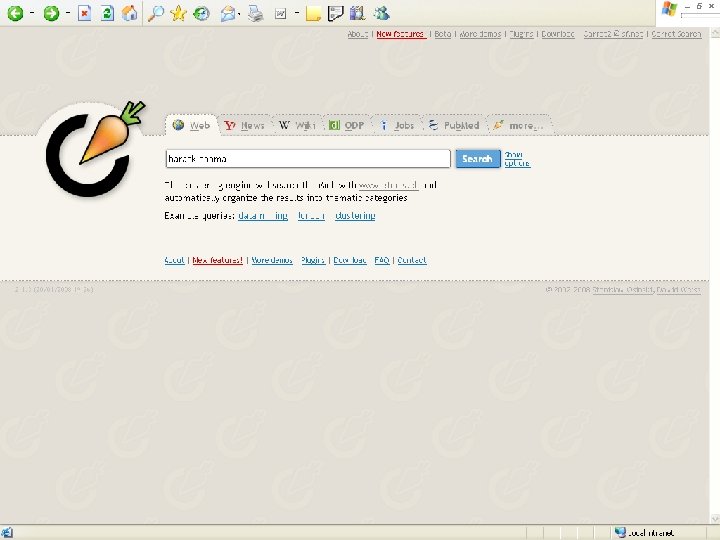
Task: Open the Mail envelope icon
Action: coord(227,14)
